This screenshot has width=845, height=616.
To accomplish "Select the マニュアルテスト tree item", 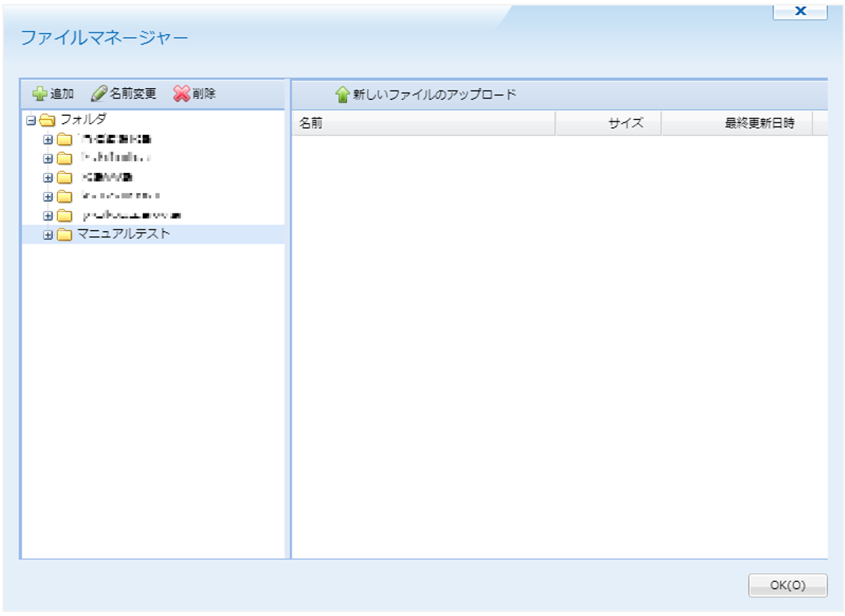I will point(153,234).
